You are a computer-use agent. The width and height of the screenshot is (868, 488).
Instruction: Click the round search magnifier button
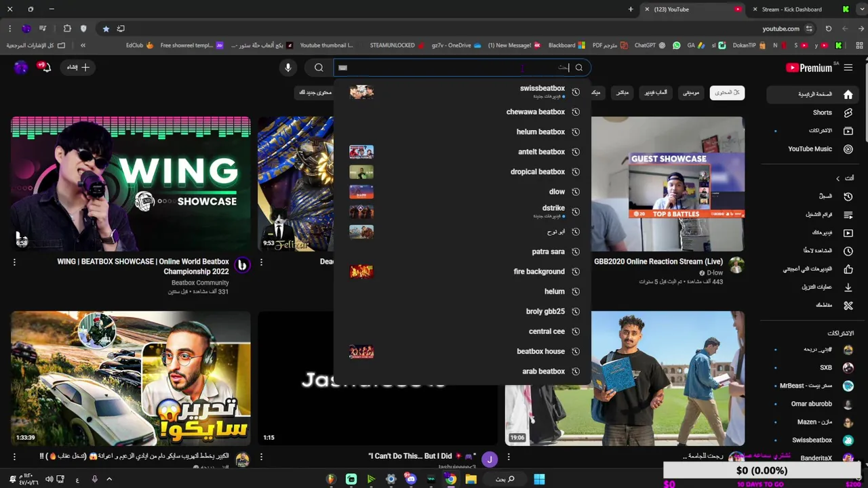point(319,68)
